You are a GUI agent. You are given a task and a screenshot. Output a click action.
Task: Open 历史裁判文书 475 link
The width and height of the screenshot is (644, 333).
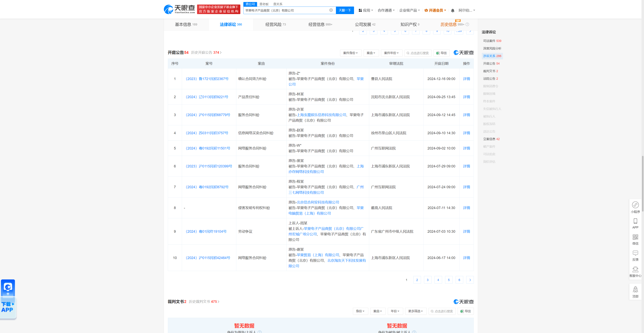click(x=204, y=302)
